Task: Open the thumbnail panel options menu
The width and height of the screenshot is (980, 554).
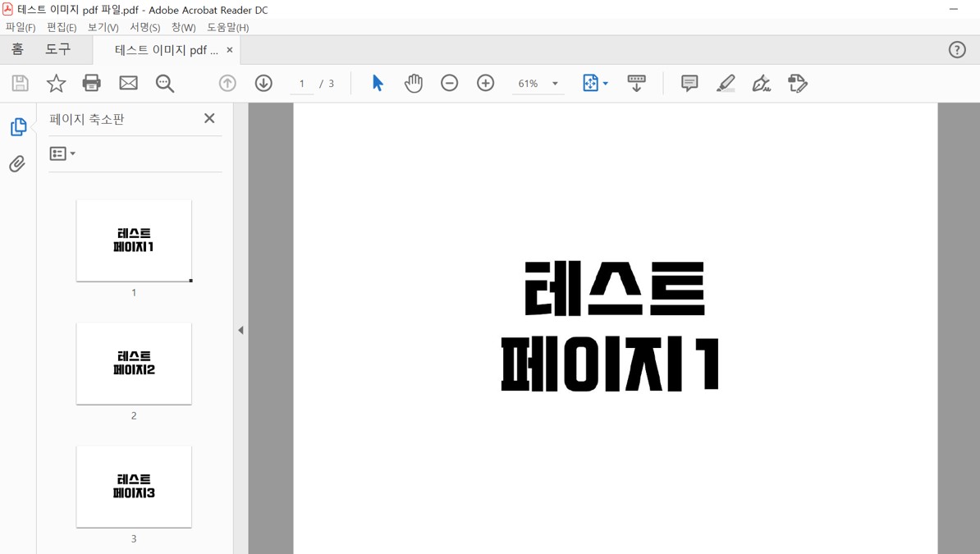Action: (x=62, y=153)
